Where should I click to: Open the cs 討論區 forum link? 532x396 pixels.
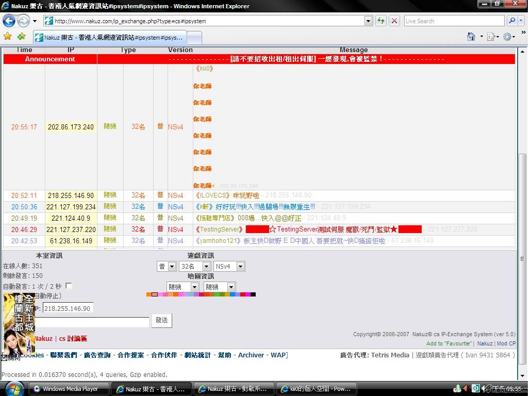73,339
